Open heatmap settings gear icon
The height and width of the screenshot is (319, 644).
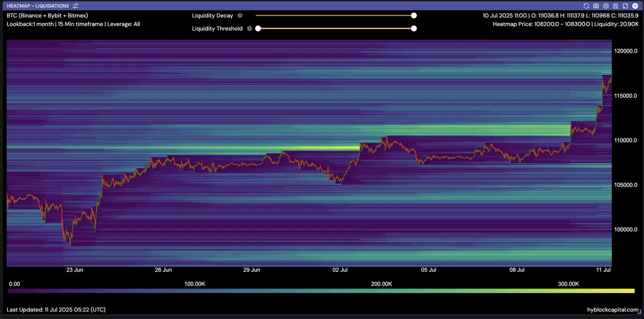click(x=605, y=6)
